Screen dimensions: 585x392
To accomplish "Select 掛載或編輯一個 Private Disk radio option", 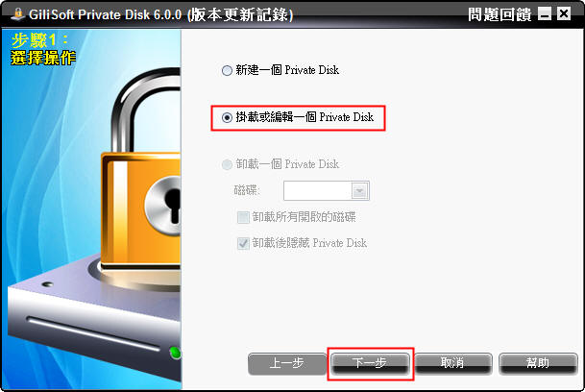I will (x=228, y=117).
